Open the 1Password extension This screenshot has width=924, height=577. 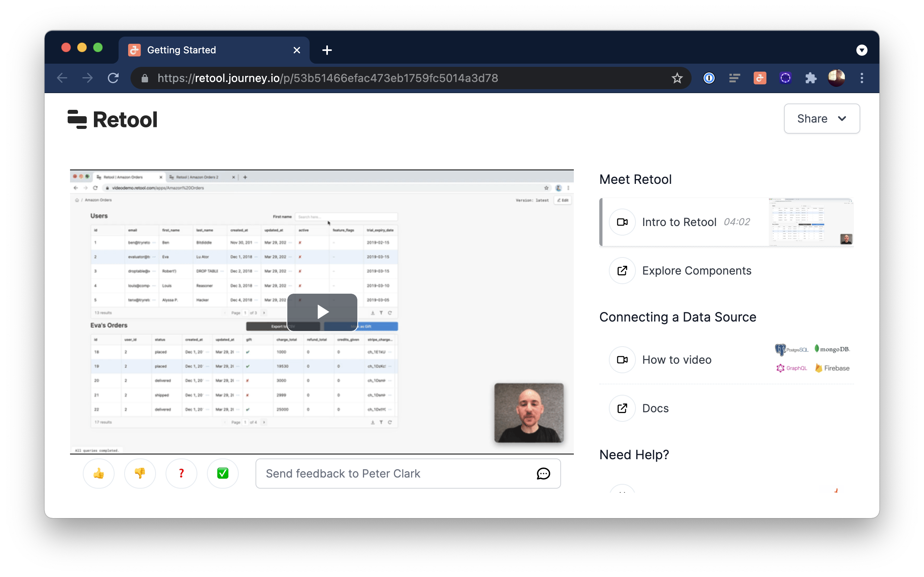[x=709, y=78]
